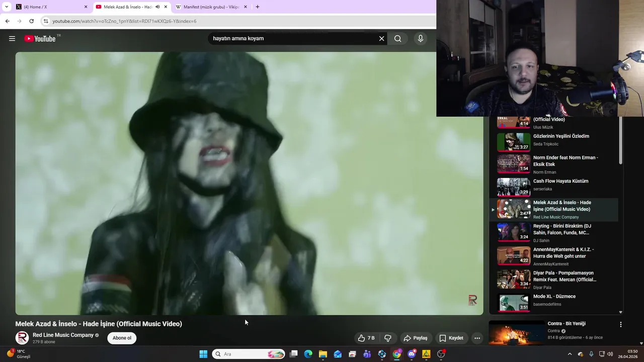Open the microphone tray icon
This screenshot has width=644, height=362.
(591, 354)
